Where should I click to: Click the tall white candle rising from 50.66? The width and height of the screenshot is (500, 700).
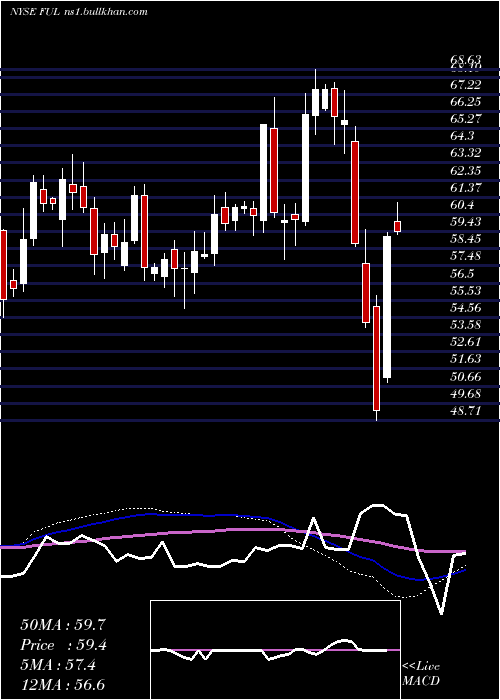[x=387, y=307]
